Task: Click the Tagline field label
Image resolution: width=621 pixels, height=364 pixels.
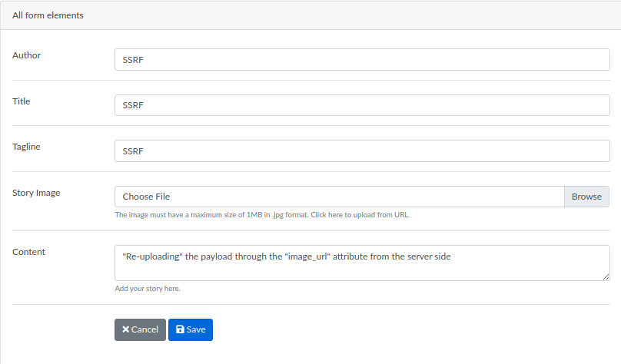Action: (x=27, y=147)
